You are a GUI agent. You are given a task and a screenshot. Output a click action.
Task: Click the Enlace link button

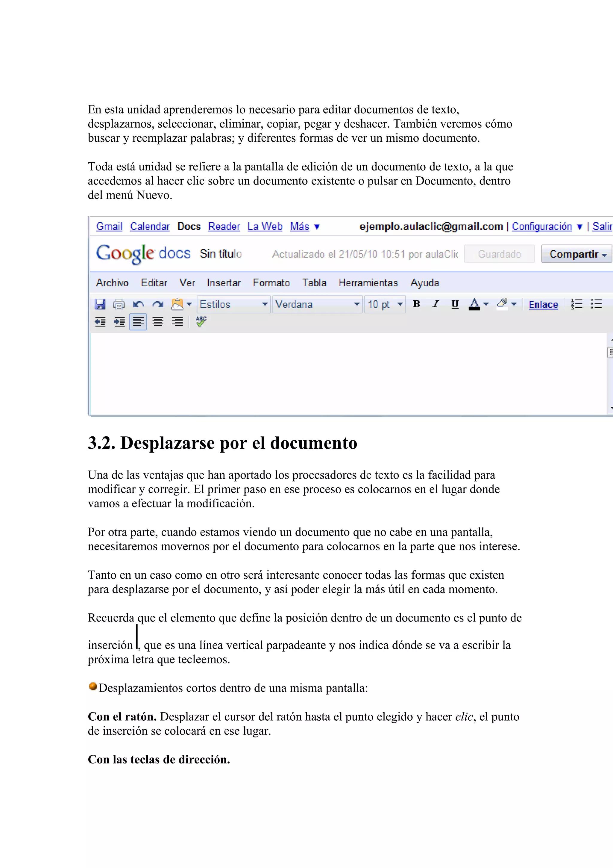pos(543,305)
